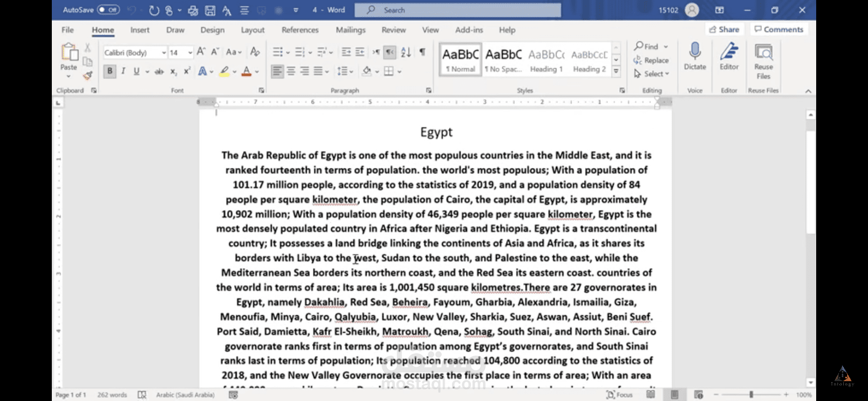Viewport: 868px width, 401px height.
Task: Toggle Show/Hide paragraph marks
Action: (x=422, y=52)
